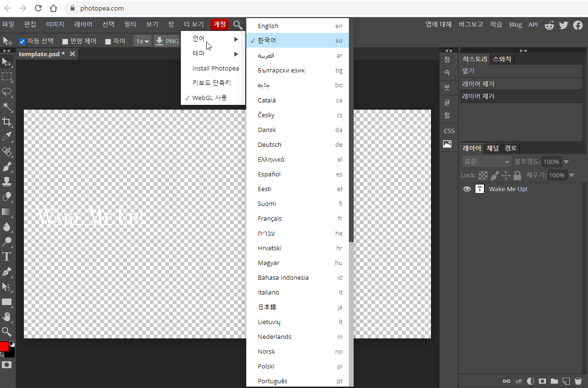
Task: Select the Rectangle shape tool
Action: (7, 302)
